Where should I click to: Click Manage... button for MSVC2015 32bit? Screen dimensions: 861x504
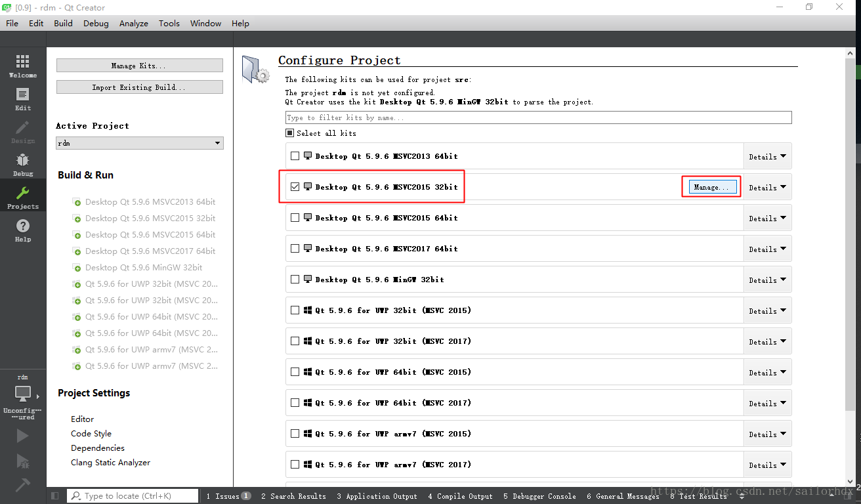(713, 187)
